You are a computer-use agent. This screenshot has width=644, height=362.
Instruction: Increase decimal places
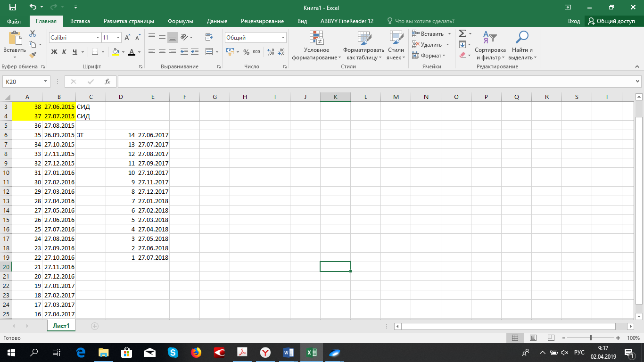coord(271,52)
